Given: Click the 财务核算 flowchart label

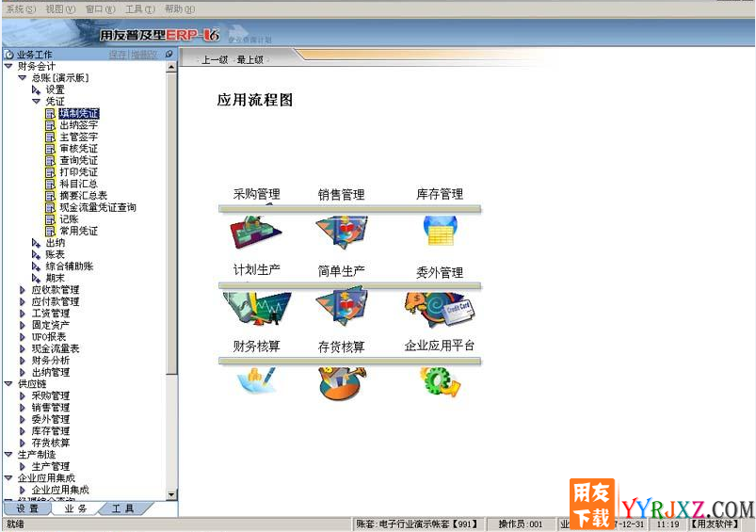Looking at the screenshot, I should [256, 346].
